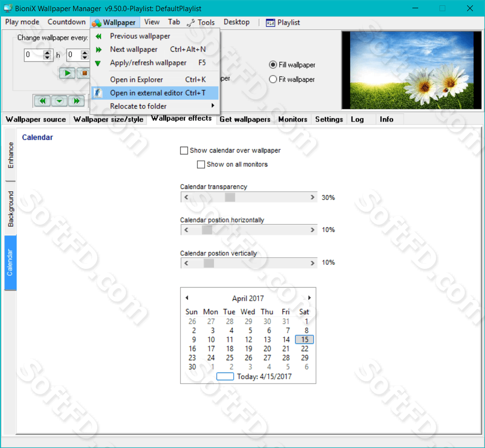The image size is (485, 448).
Task: Open the Countdown menu
Action: (66, 22)
